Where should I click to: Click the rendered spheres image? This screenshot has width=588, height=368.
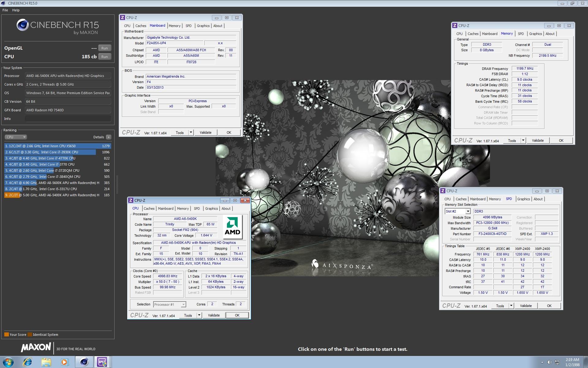pos(353,178)
